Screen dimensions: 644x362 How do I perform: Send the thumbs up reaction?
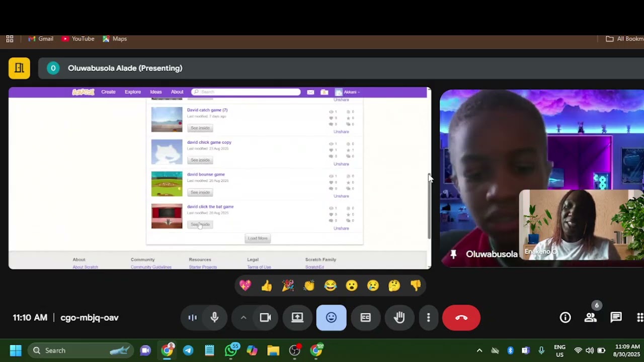[267, 286]
